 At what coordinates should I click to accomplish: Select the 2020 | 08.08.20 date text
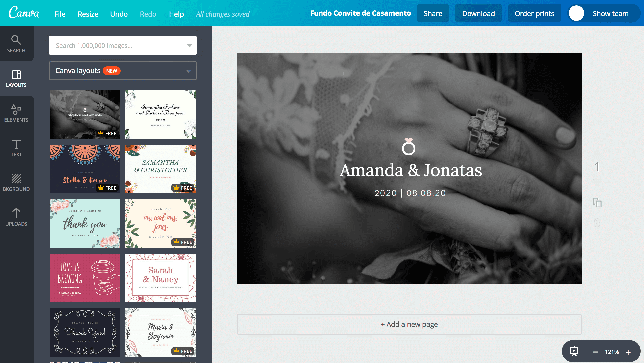pyautogui.click(x=410, y=193)
